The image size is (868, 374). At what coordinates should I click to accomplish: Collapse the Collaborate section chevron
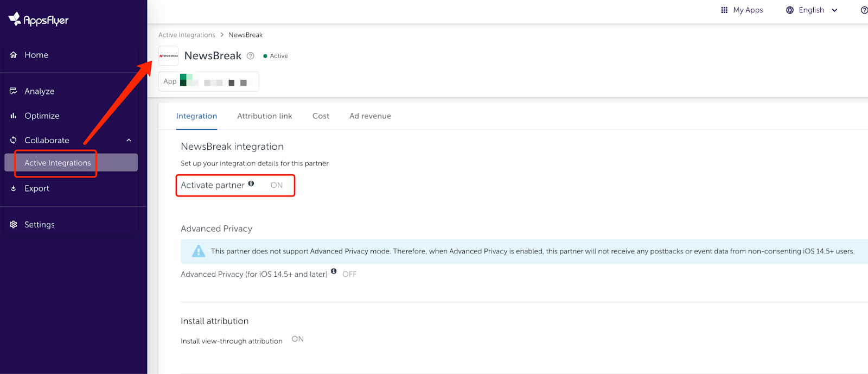coord(129,140)
